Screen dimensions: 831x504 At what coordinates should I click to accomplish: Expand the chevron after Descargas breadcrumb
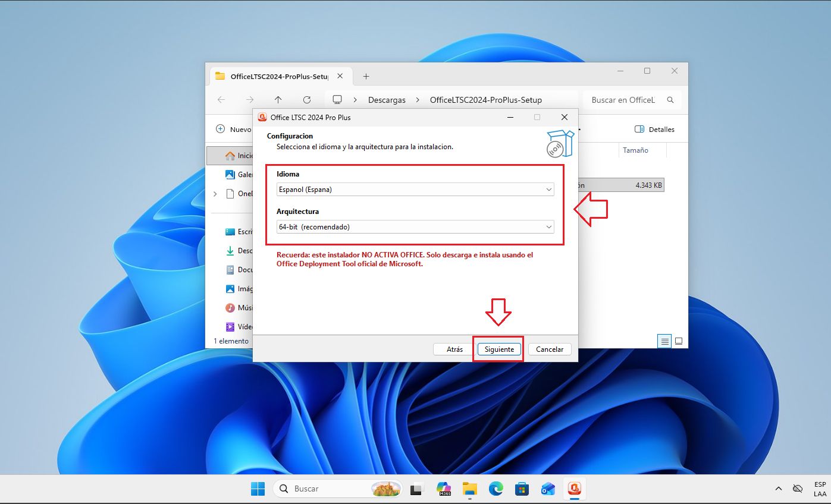tap(418, 100)
